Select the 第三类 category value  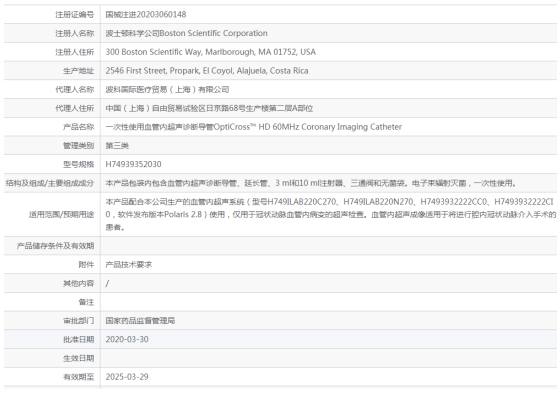(x=117, y=146)
